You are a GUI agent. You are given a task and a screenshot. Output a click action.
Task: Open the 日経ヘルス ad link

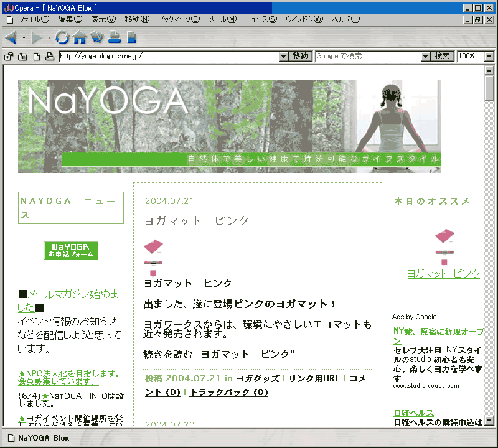(413, 413)
